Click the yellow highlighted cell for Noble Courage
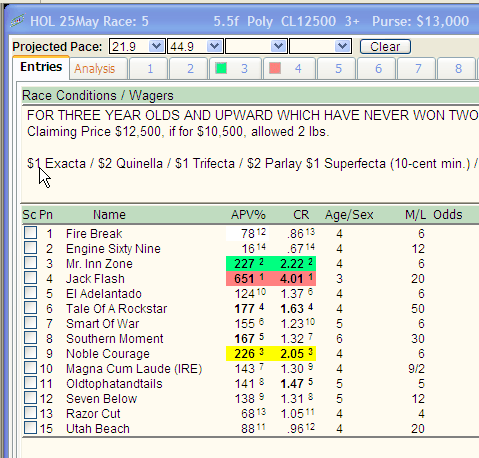 click(x=271, y=354)
